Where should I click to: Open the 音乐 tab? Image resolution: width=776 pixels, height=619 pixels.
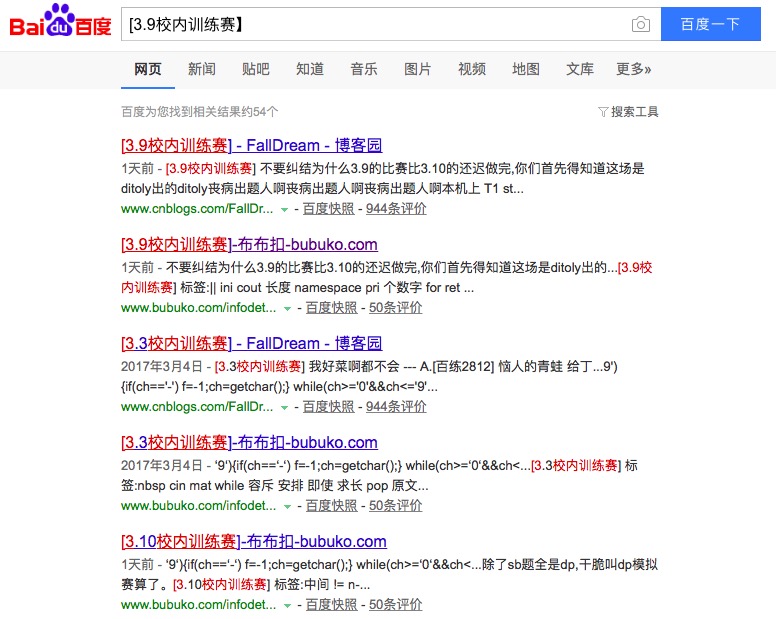click(x=364, y=69)
